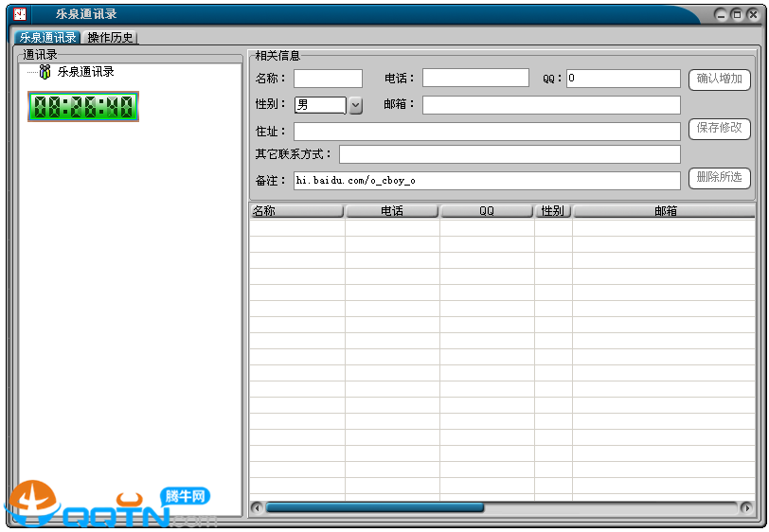The width and height of the screenshot is (769, 532).
Task: Click the horizontal scrollbar thumb of the table
Action: coord(374,508)
